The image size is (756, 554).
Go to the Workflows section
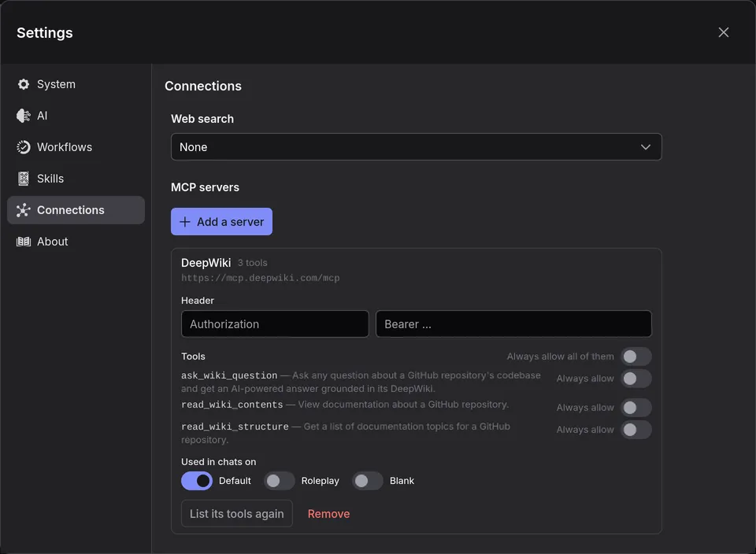coord(76,147)
